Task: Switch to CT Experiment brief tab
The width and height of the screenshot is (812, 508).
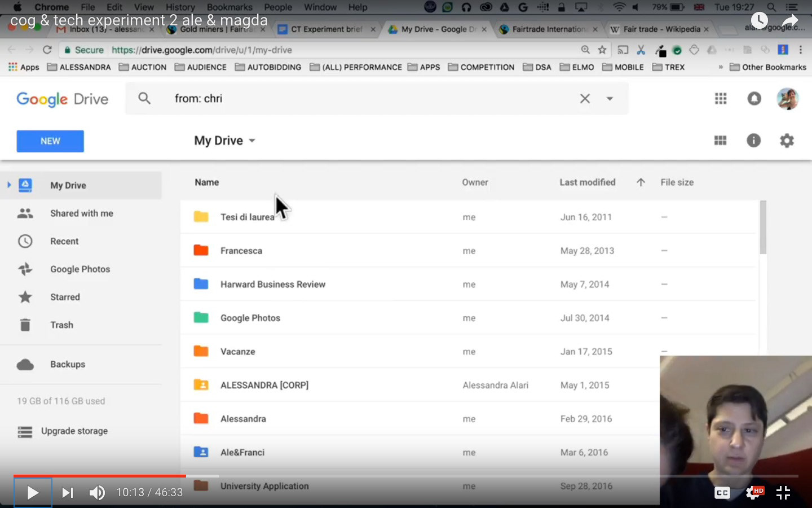Action: point(327,29)
